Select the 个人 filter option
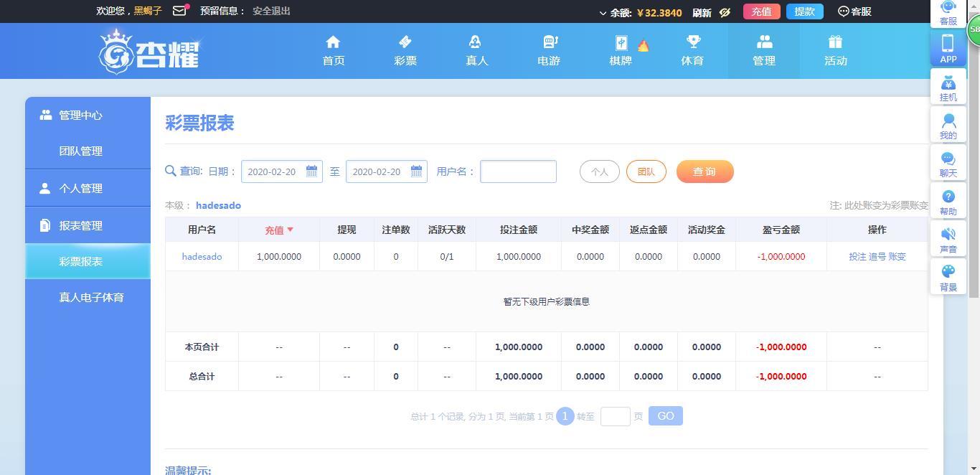The height and width of the screenshot is (475, 980). (x=599, y=171)
